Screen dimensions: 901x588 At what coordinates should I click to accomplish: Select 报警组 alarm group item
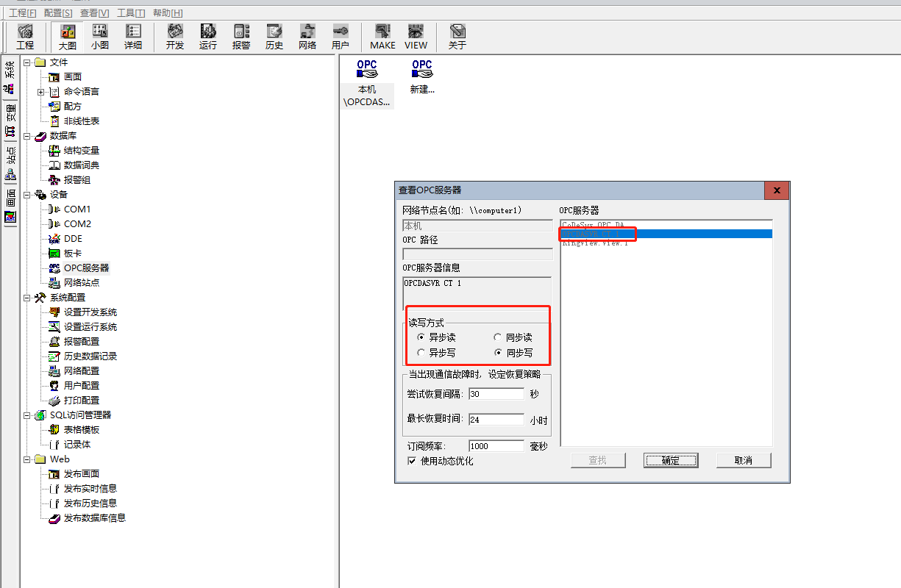pos(76,179)
